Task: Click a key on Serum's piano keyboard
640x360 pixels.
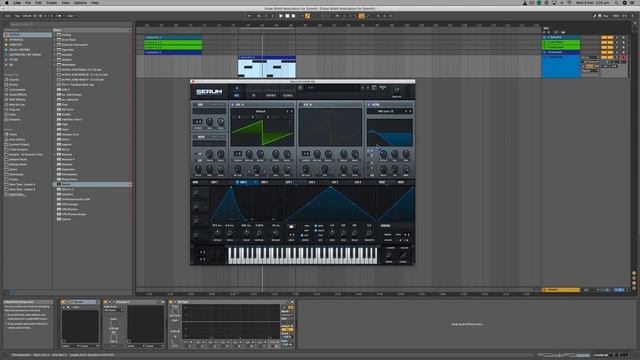Action: [x=302, y=256]
